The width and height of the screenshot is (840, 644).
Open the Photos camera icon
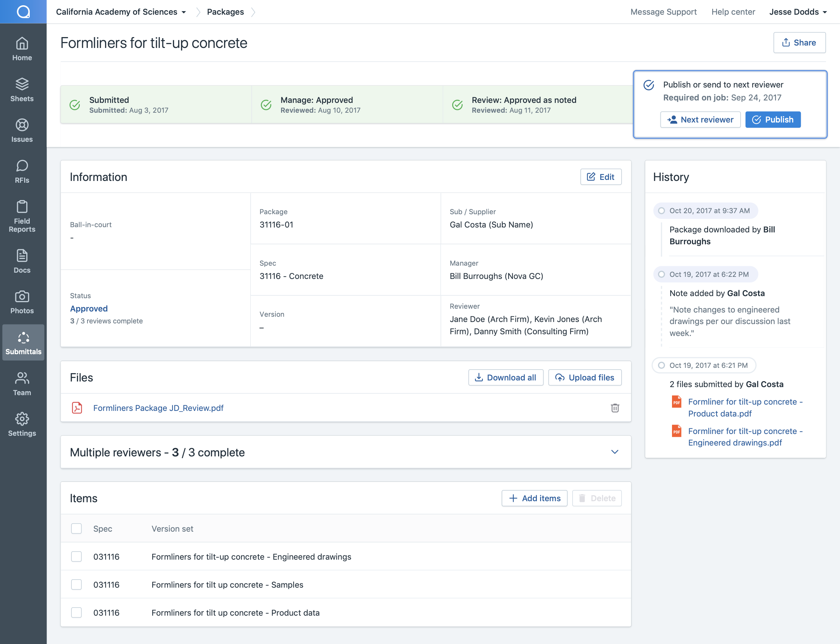click(x=22, y=297)
